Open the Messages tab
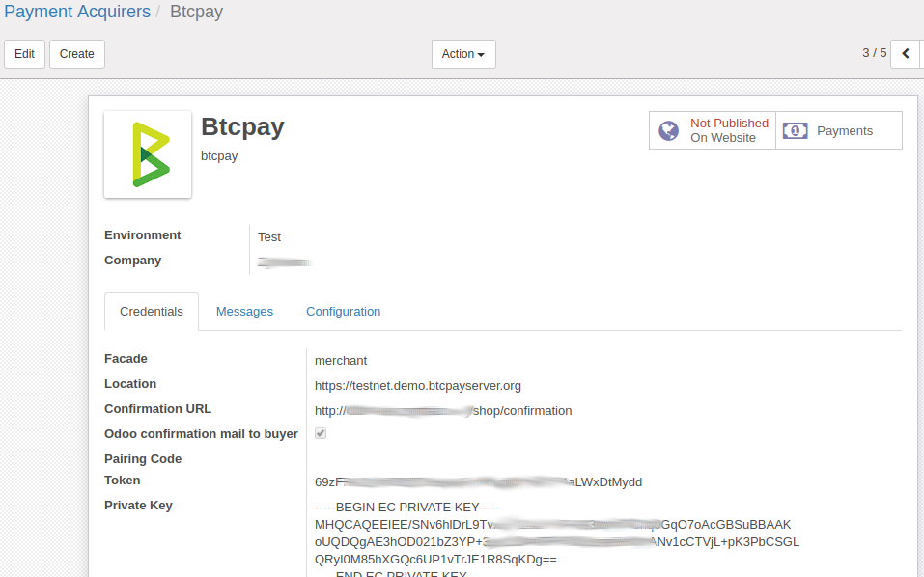 244,312
